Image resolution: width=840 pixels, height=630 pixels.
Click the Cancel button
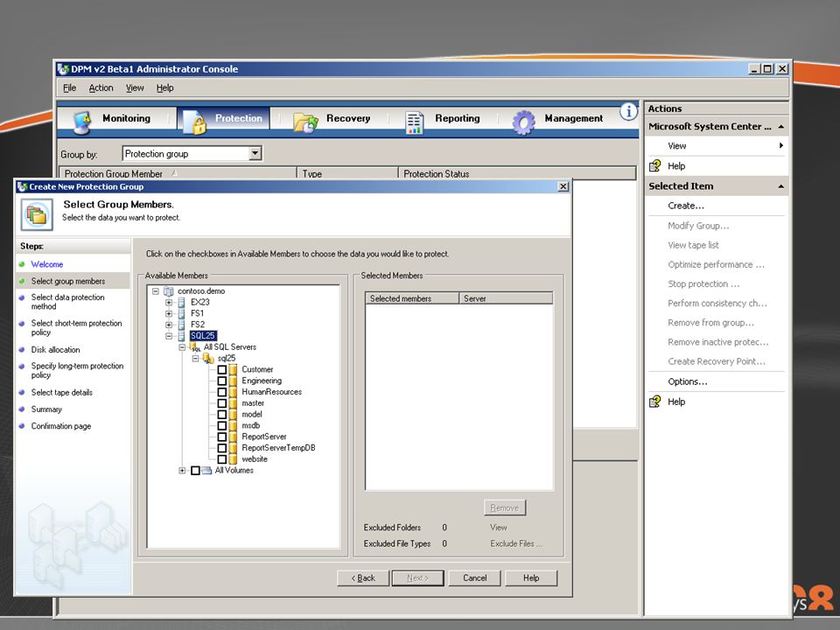click(x=474, y=578)
